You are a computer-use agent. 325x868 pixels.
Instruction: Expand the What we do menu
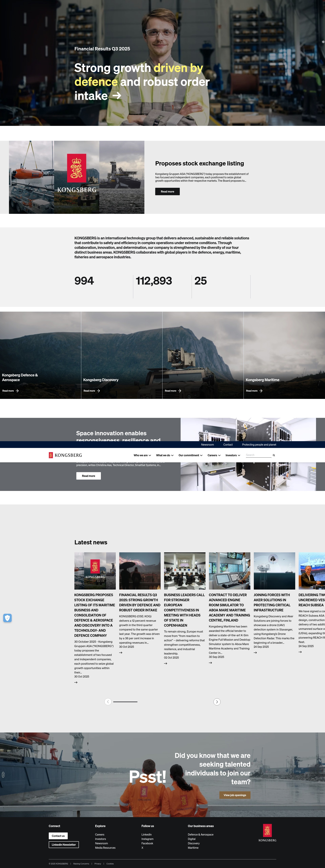tap(165, 455)
